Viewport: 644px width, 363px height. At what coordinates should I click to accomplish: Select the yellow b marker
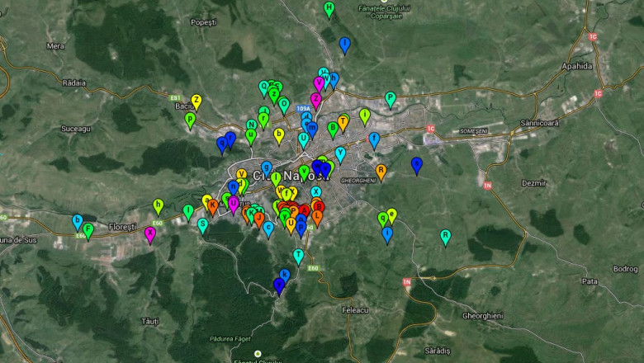[279, 135]
